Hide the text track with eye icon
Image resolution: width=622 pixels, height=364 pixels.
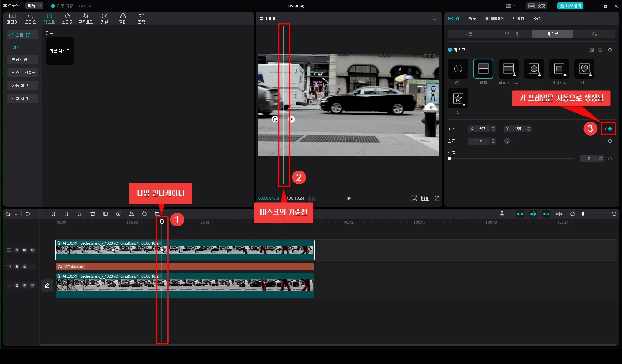click(x=25, y=267)
